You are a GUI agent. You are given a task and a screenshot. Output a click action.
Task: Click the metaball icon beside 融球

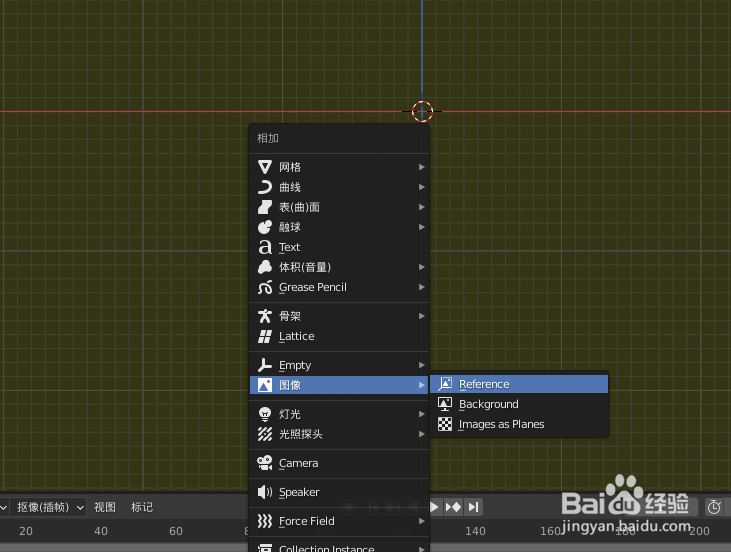265,227
